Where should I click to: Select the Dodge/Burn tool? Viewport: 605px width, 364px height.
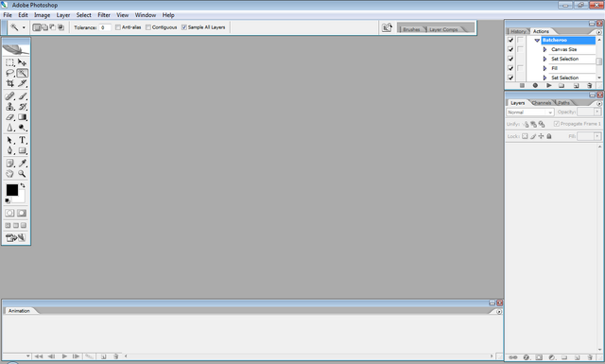pyautogui.click(x=23, y=128)
